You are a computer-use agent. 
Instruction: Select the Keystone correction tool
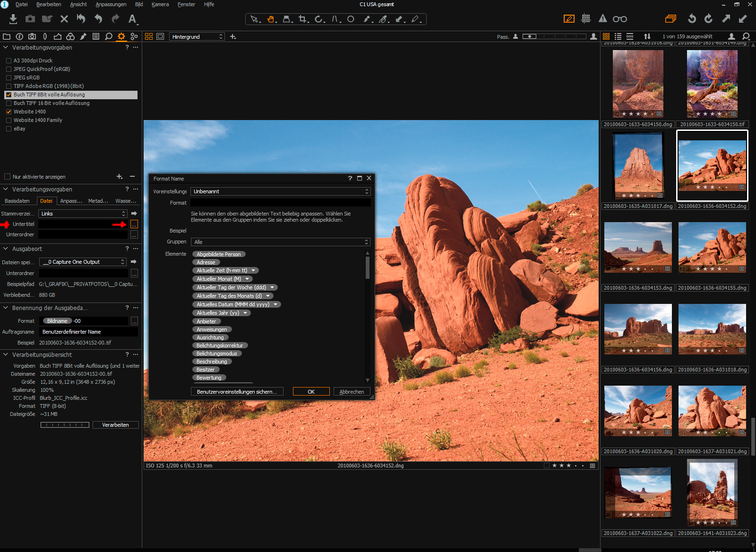tap(335, 19)
